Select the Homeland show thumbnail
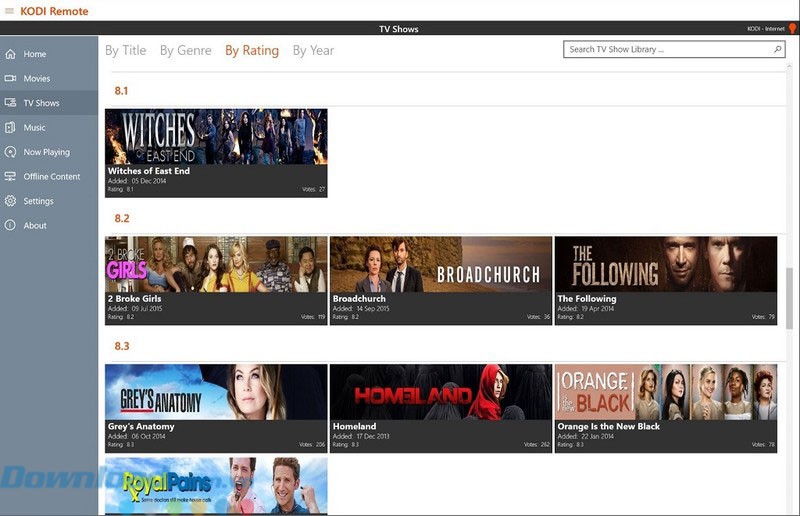Image resolution: width=800 pixels, height=516 pixels. [x=441, y=392]
